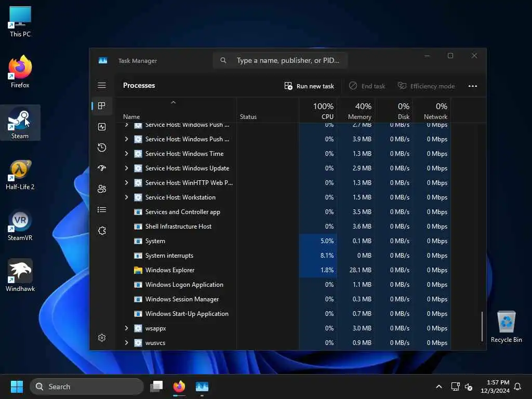The image size is (532, 399).
Task: Open the App history icon in sidebar
Action: [102, 148]
